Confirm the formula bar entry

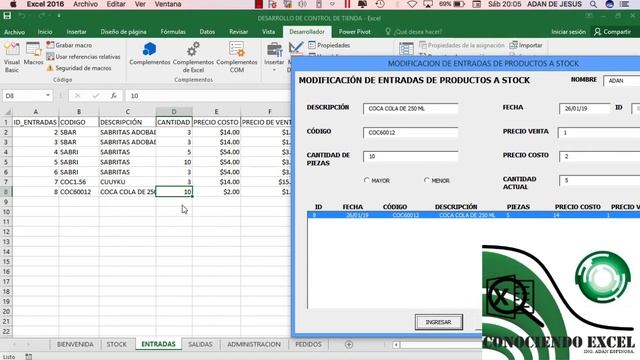click(96, 96)
